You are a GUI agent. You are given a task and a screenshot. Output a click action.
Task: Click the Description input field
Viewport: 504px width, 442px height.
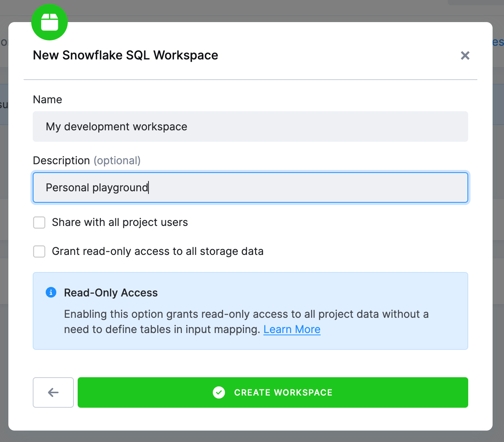click(x=250, y=187)
